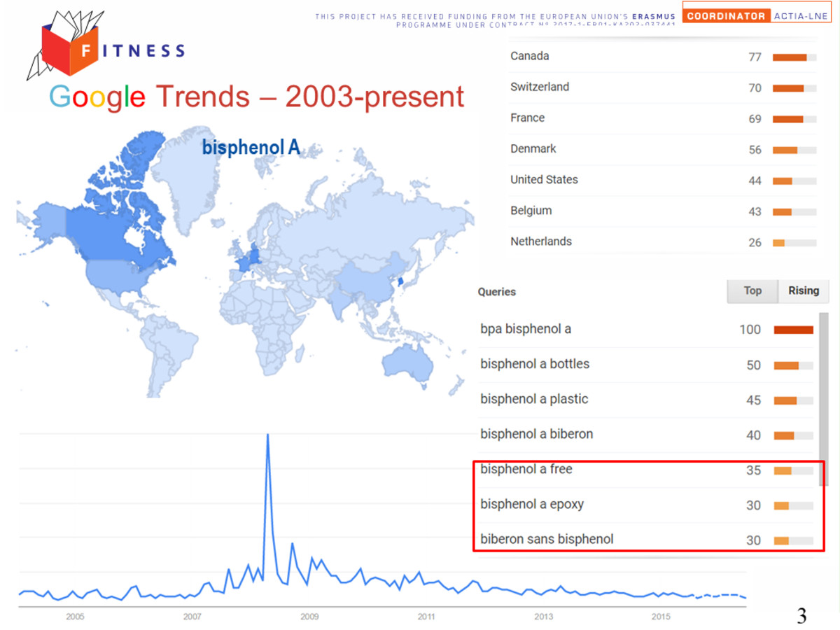Screen dimensions: 840x630
Task: Select the Canada row in region list
Action: click(664, 57)
